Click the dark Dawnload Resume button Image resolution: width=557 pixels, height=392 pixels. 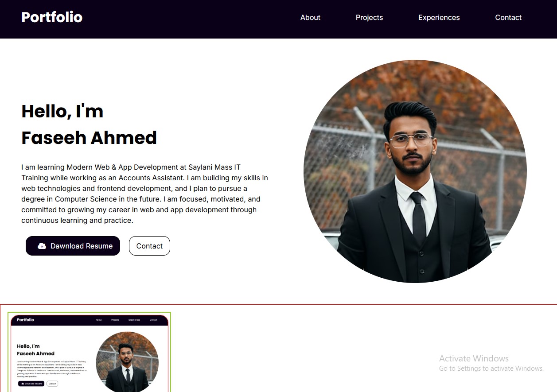73,246
